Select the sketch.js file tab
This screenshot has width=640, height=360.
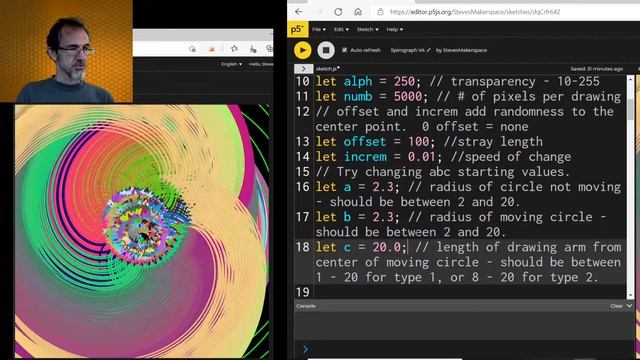point(327,69)
